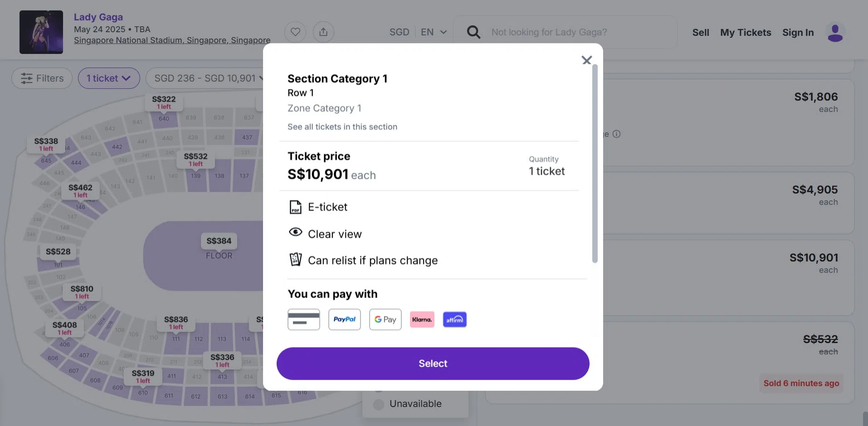Expand the SGD price range dropdown

[206, 78]
